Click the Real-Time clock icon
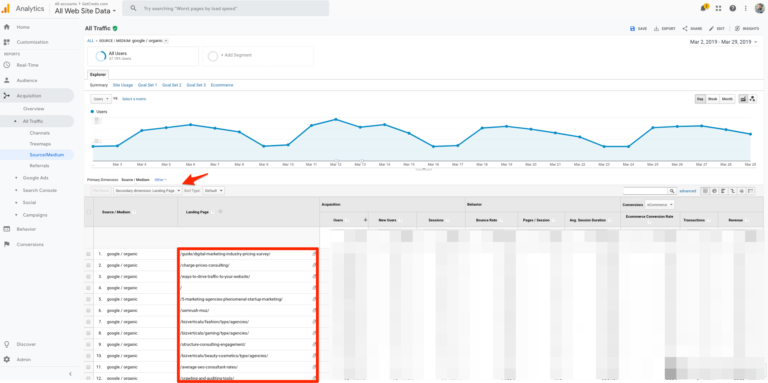 tap(6, 65)
